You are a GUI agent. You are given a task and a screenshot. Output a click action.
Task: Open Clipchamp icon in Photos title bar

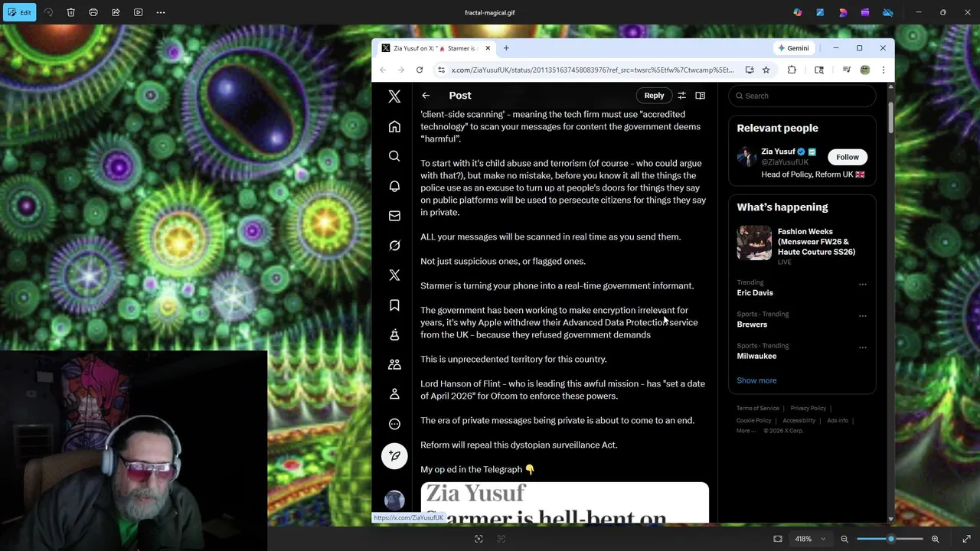click(x=865, y=12)
